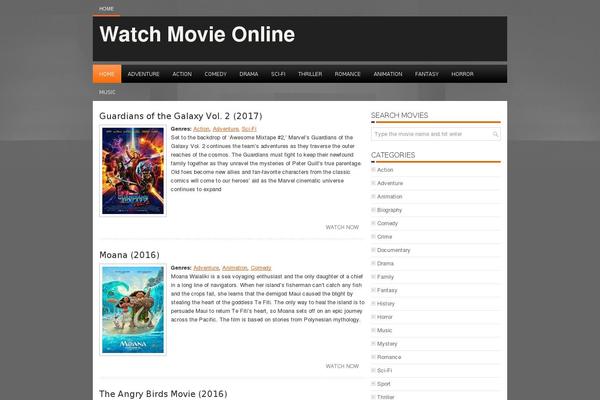Click Animation genre link under Moana
Screen dimensions: 600x400
click(235, 268)
